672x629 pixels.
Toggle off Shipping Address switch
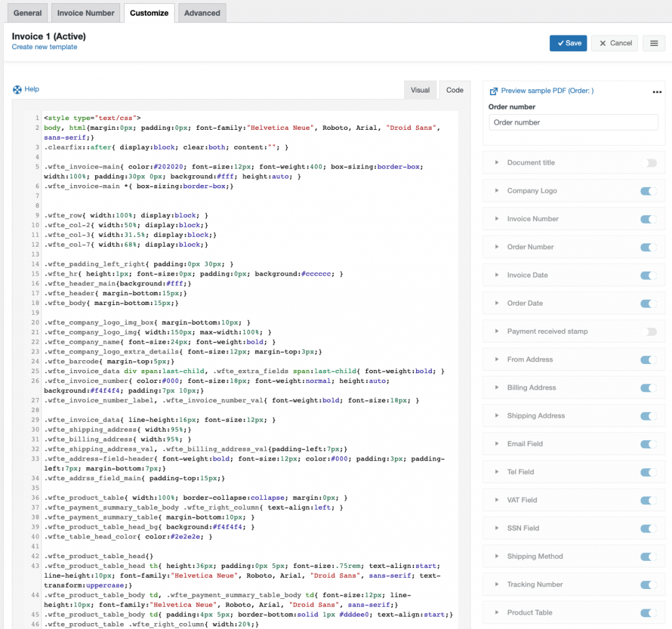point(648,416)
